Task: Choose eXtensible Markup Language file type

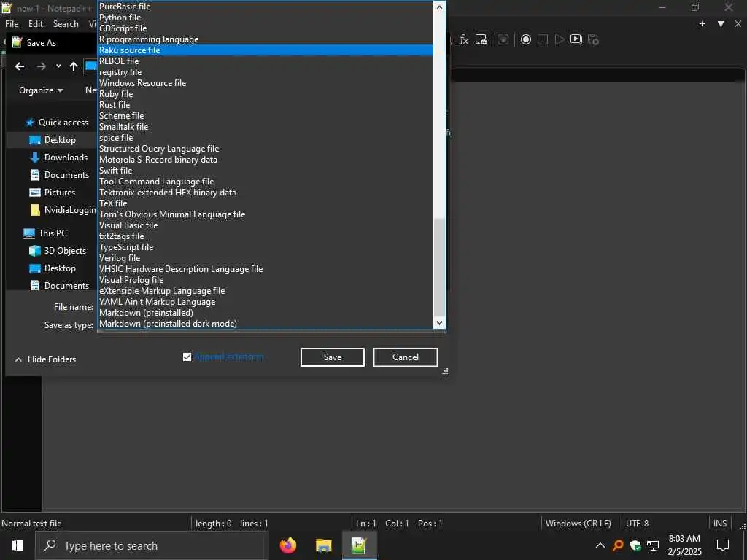Action: coord(266,291)
